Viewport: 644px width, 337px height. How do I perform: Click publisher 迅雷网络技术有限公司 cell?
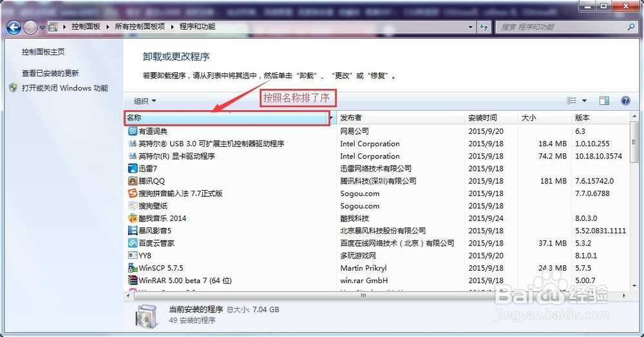point(376,169)
